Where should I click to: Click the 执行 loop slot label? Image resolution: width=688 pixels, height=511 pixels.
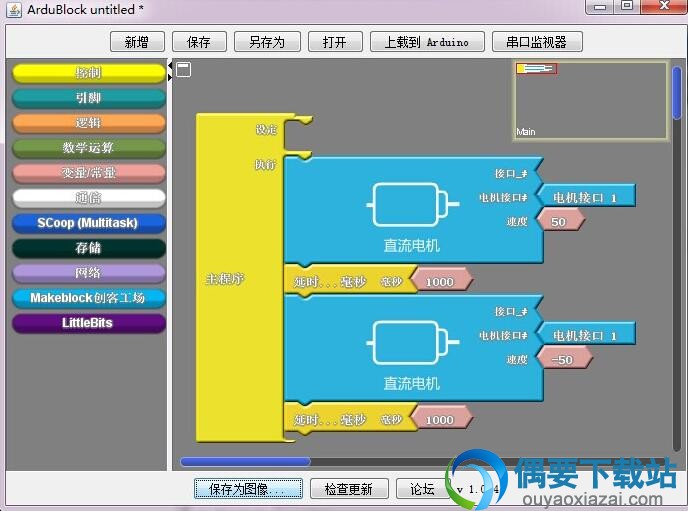[266, 164]
